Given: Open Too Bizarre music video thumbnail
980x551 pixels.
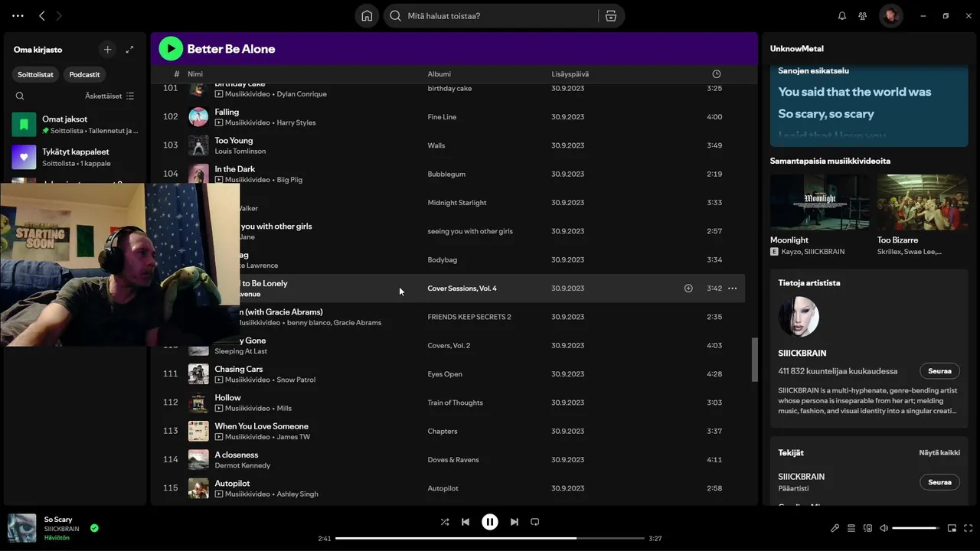Looking at the screenshot, I should 923,202.
